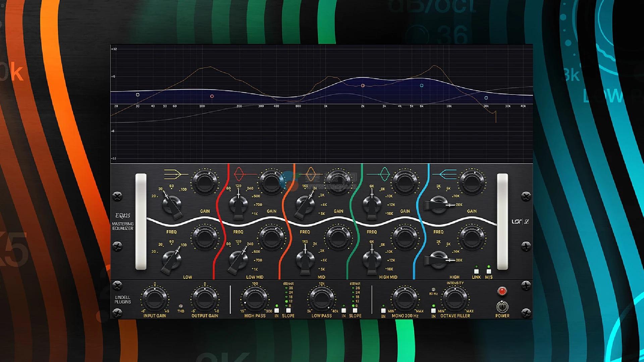
Task: Click the yellow low shelf curve icon
Action: [176, 174]
